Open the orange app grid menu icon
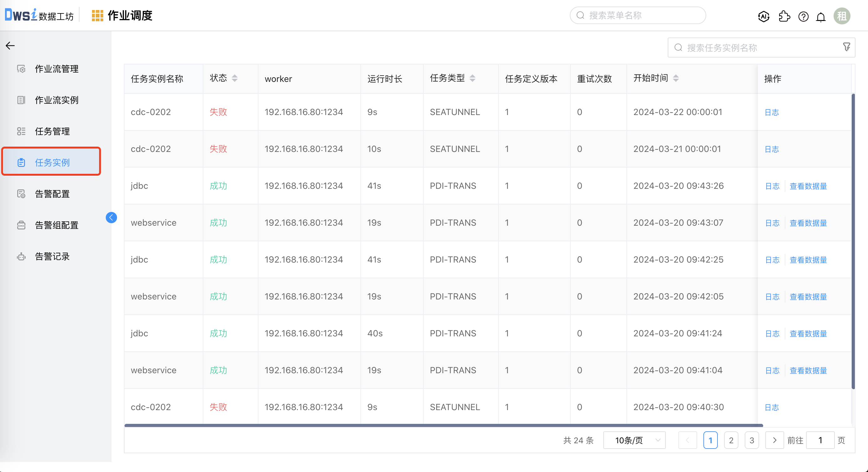This screenshot has width=868, height=472. click(97, 16)
